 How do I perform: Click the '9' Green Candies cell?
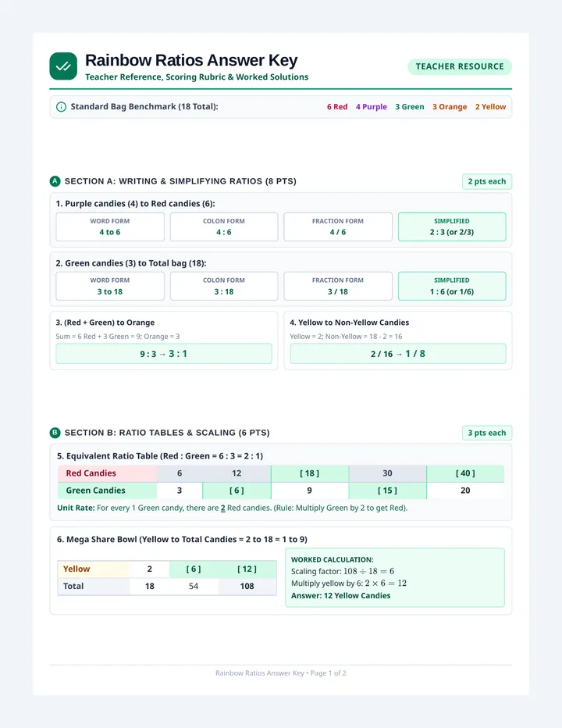tap(310, 491)
